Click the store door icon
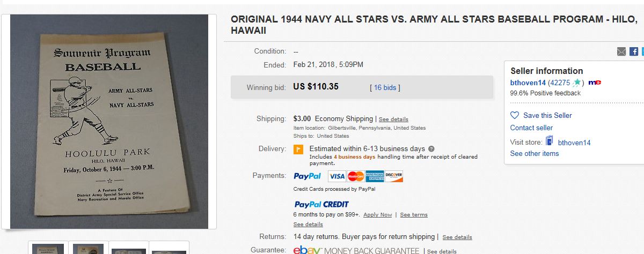 [x=549, y=141]
